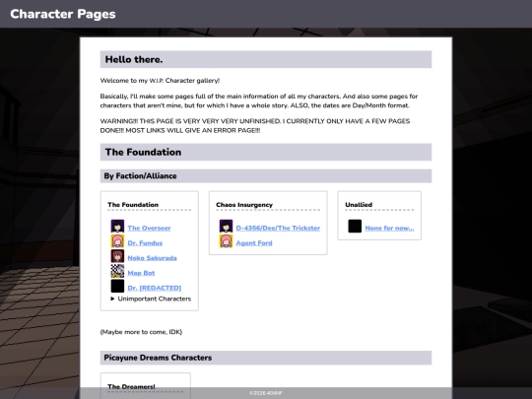The height and width of the screenshot is (399, 532).
Task: Click the Unallied card title
Action: (359, 205)
